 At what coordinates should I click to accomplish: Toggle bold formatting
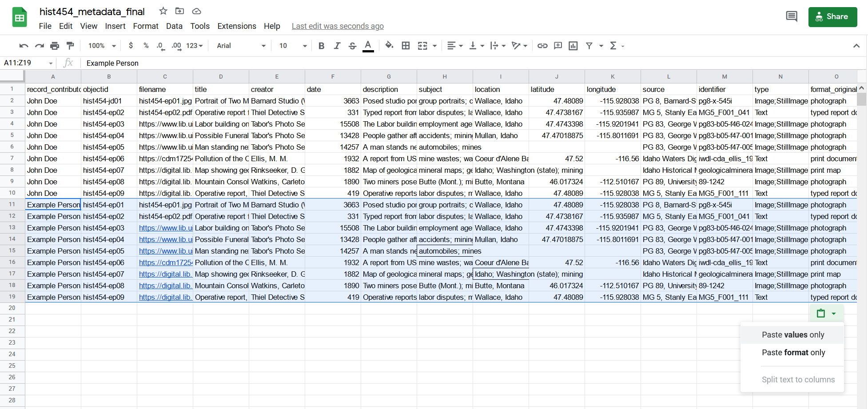coord(322,46)
